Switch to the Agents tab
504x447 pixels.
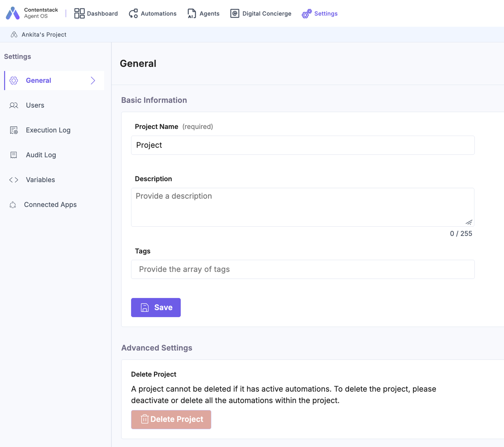(x=203, y=13)
